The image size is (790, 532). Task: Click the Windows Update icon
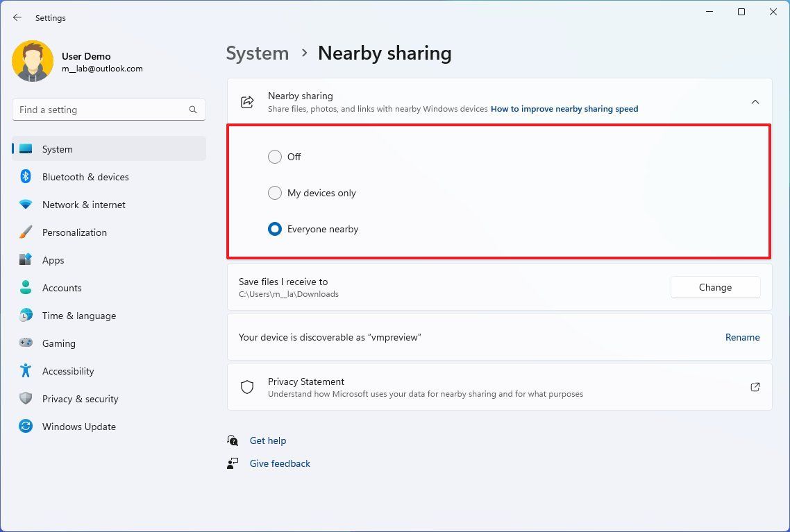coord(25,427)
